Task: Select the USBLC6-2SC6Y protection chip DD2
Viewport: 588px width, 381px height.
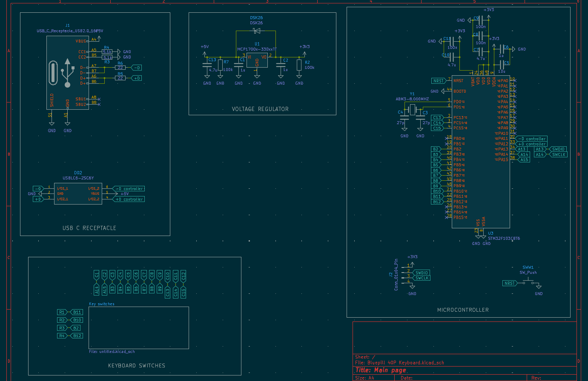Action: click(78, 193)
